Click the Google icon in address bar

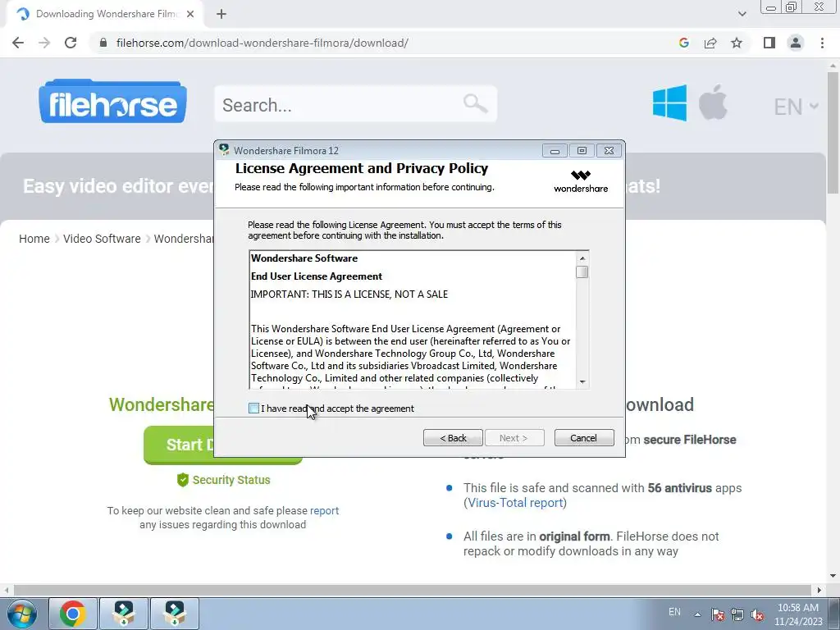click(683, 43)
